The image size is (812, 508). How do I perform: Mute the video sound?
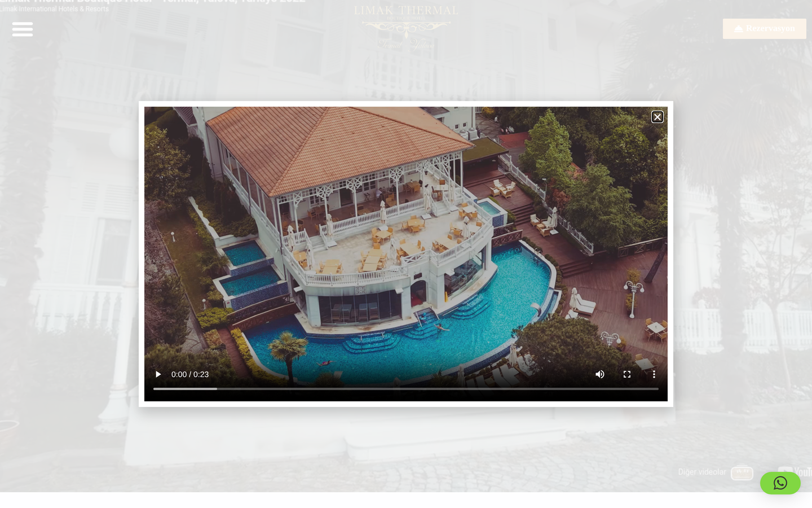pyautogui.click(x=600, y=374)
